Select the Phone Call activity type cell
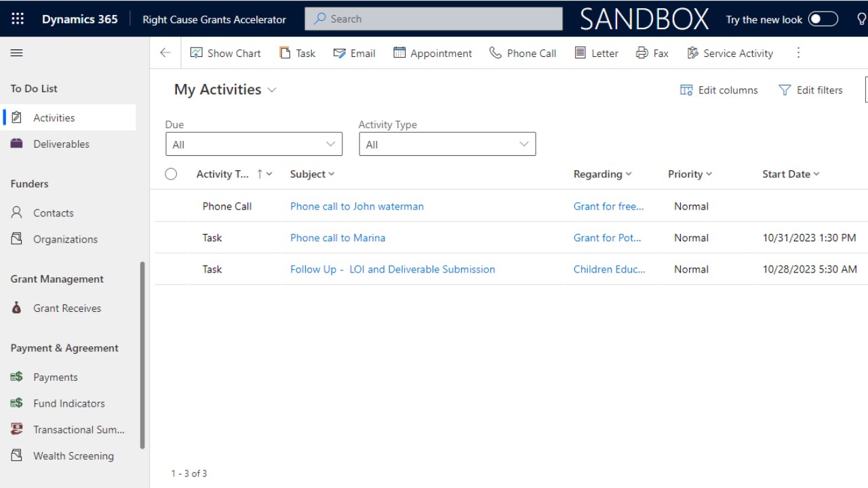Viewport: 868px width, 488px height. point(227,206)
